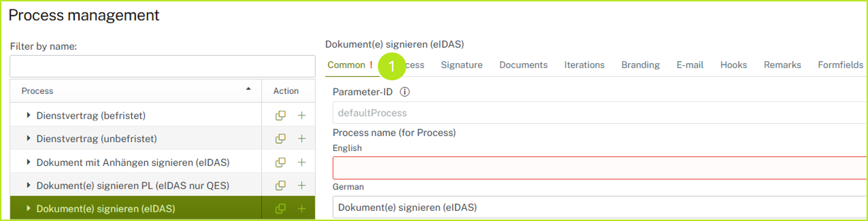Duplicate the "Dokument mit Anhängen signieren (eIDAS)" process

(x=280, y=162)
